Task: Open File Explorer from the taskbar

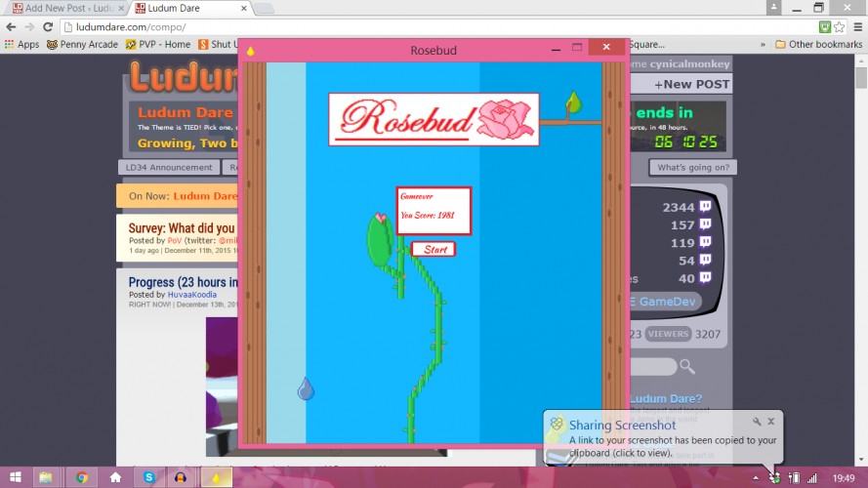Action: click(46, 477)
